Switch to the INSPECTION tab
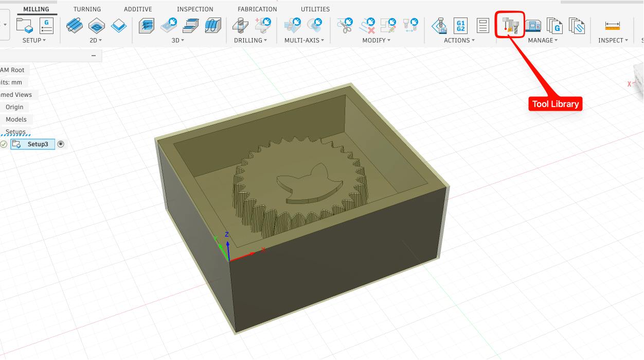This screenshot has height=360, width=644. 195,9
